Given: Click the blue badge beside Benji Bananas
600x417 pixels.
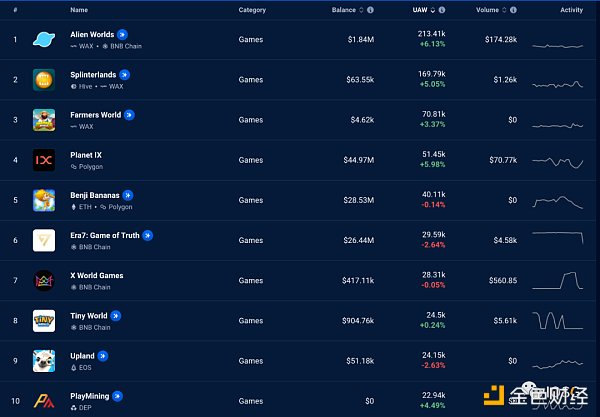Looking at the screenshot, I should (128, 195).
